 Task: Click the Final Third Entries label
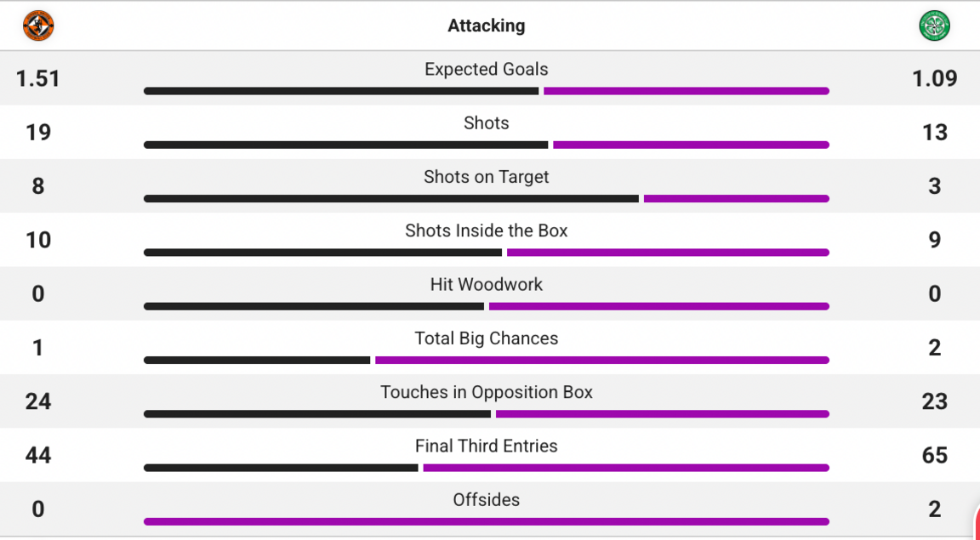pyautogui.click(x=487, y=446)
